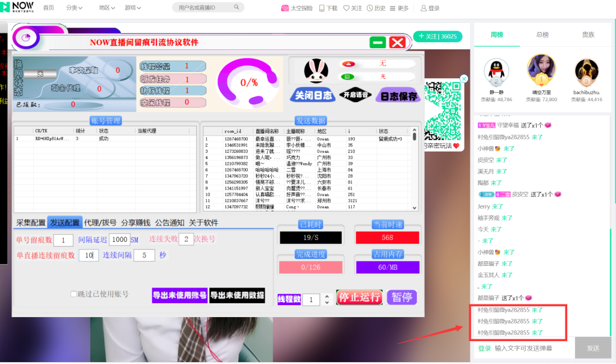The image size is (616, 364).
Task: Click 停止运行 button
Action: point(359,297)
